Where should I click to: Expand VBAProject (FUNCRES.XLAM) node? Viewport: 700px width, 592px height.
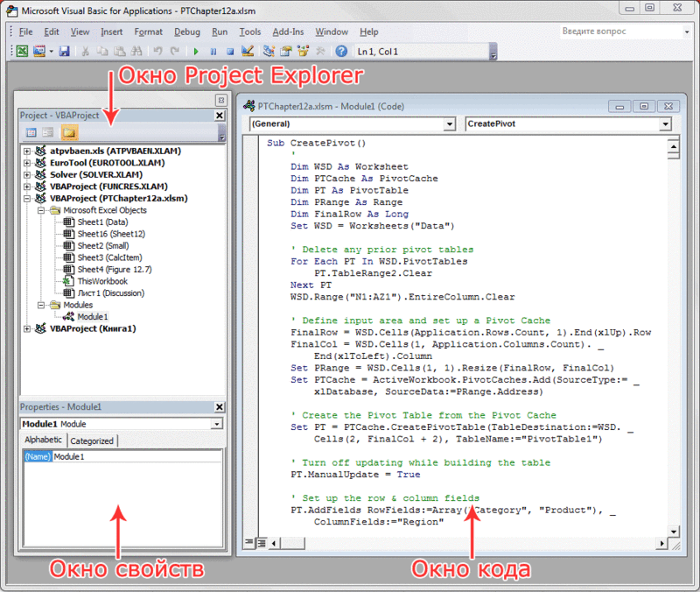pos(27,187)
